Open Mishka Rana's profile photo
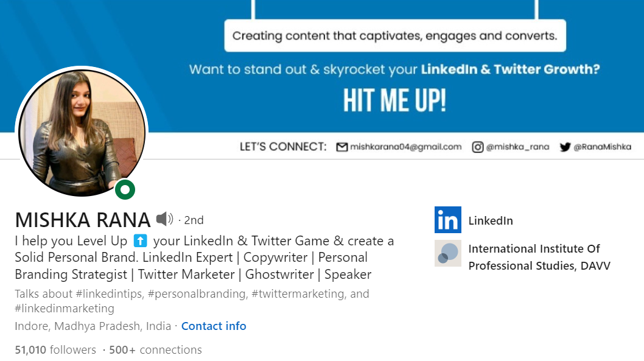 pos(82,133)
